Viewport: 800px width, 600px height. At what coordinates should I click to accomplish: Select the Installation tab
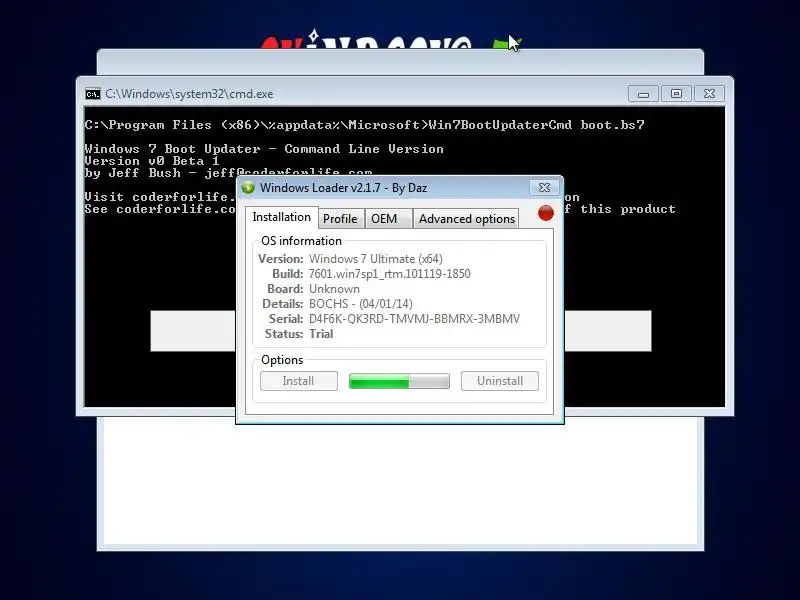[x=282, y=217]
